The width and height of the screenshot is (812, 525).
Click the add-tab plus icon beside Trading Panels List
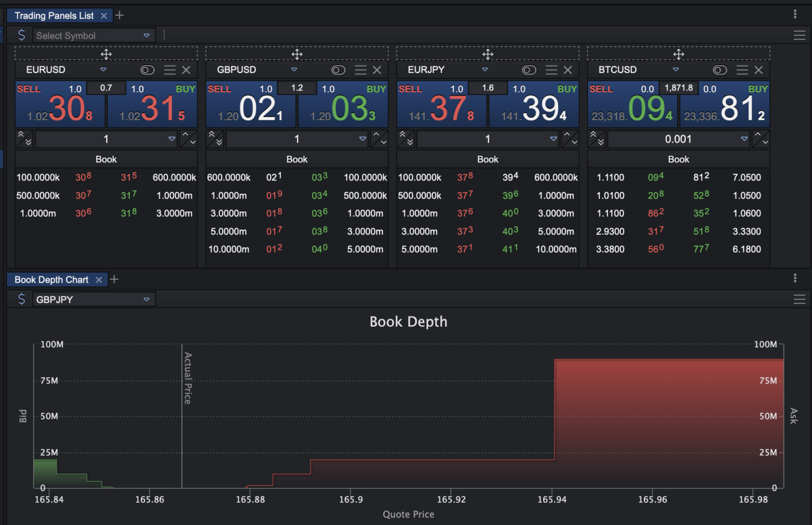click(x=119, y=15)
